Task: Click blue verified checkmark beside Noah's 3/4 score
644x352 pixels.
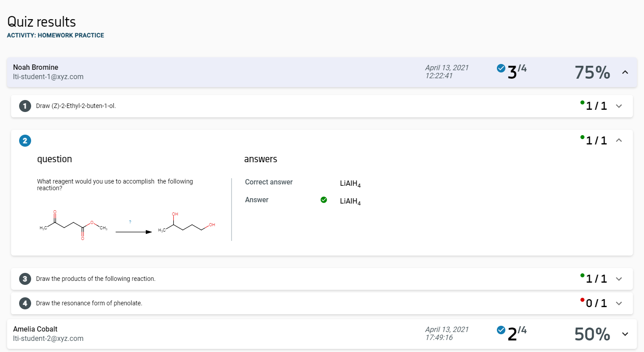Action: 501,68
